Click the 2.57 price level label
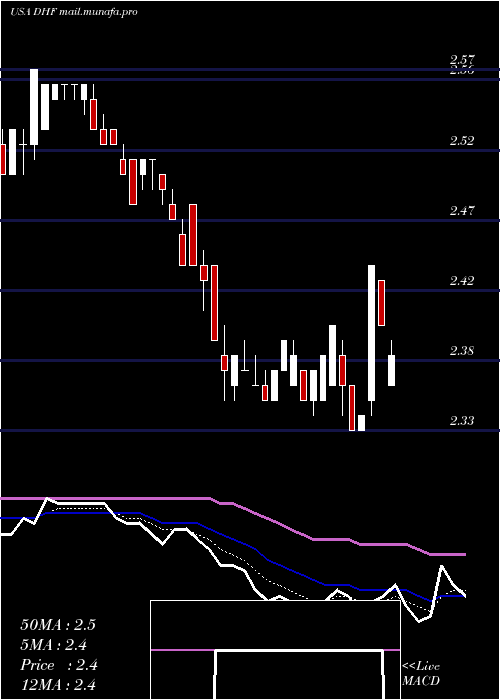 click(462, 59)
